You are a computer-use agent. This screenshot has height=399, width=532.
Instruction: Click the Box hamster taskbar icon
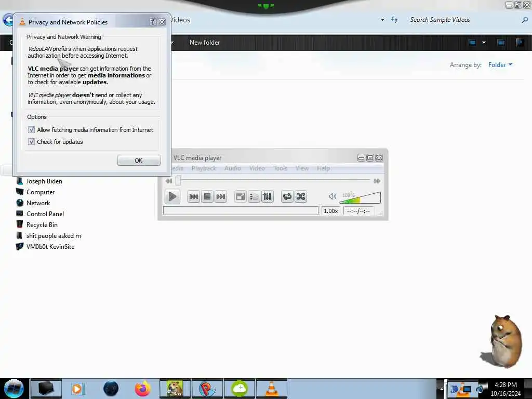(175, 389)
